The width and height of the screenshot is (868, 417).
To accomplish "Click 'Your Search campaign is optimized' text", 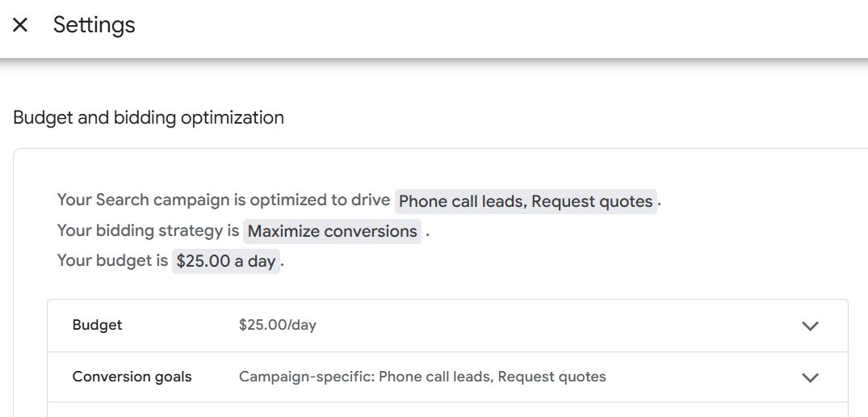I will [223, 200].
